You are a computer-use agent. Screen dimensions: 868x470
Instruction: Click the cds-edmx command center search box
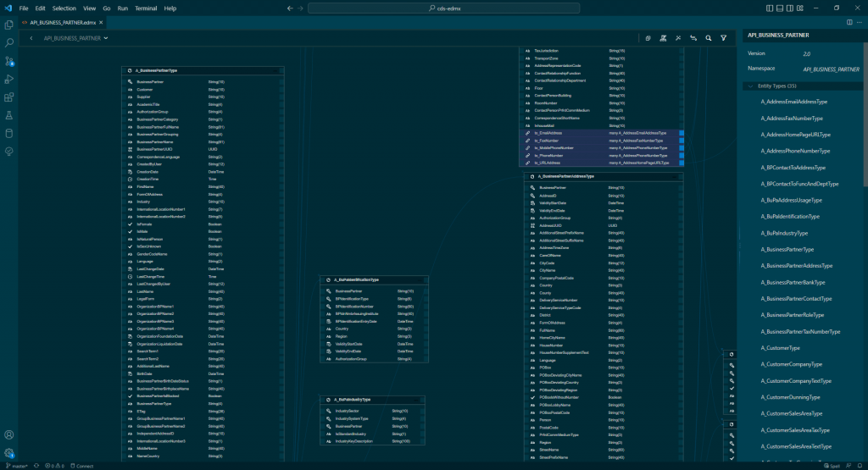pyautogui.click(x=444, y=8)
